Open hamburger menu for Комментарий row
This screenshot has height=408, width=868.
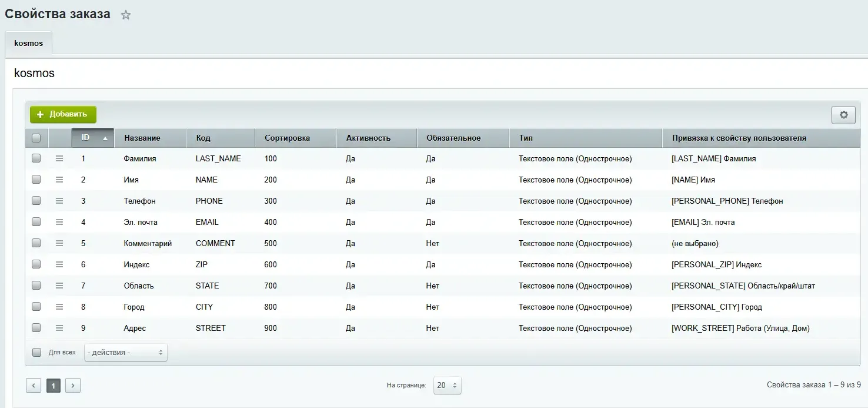[x=59, y=243]
